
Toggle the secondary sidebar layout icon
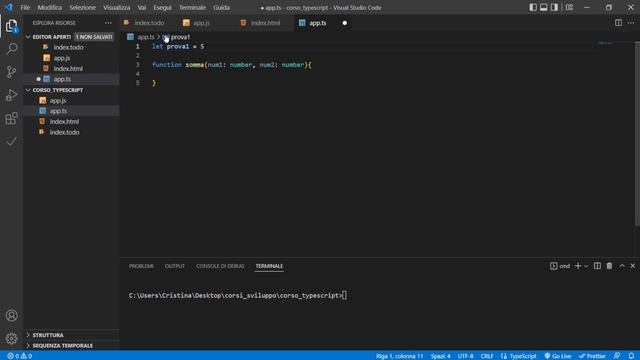pos(554,7)
